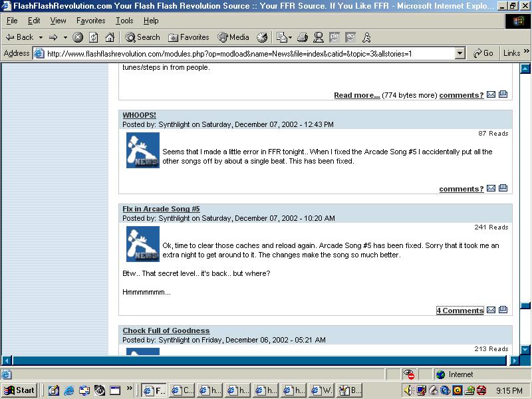Refresh the page with the Refresh icon
The image size is (532, 399).
[93, 37]
